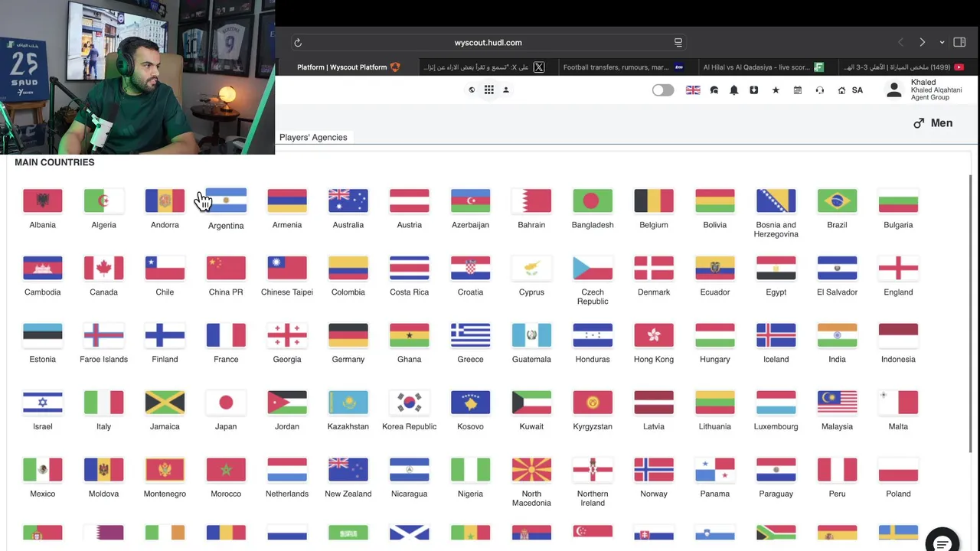Image resolution: width=980 pixels, height=551 pixels.
Task: Select the Belgium flag
Action: tap(654, 201)
